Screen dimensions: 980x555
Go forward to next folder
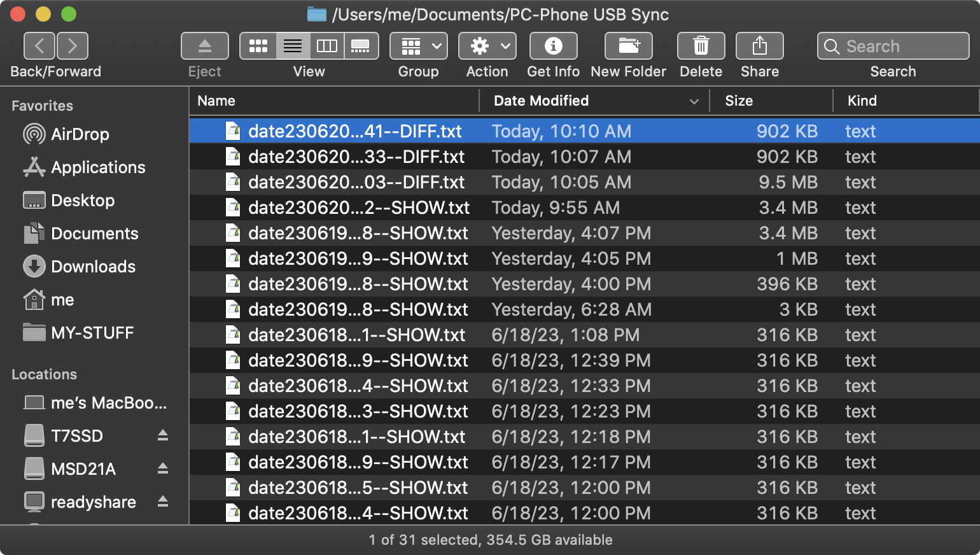[73, 46]
